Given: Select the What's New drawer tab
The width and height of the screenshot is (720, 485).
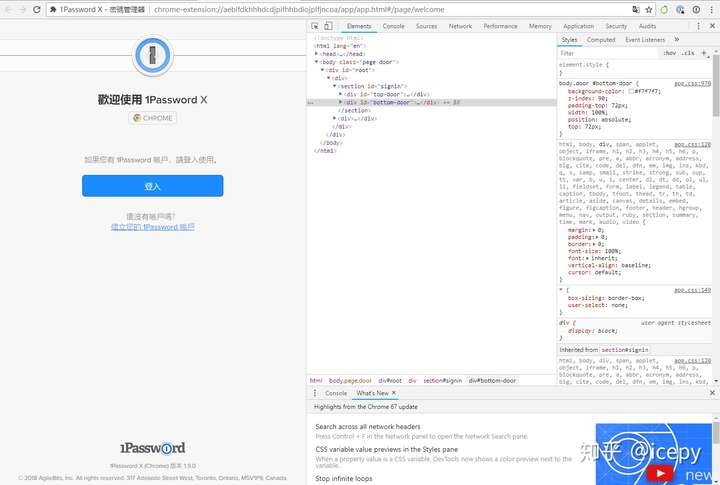Looking at the screenshot, I should pyautogui.click(x=372, y=393).
